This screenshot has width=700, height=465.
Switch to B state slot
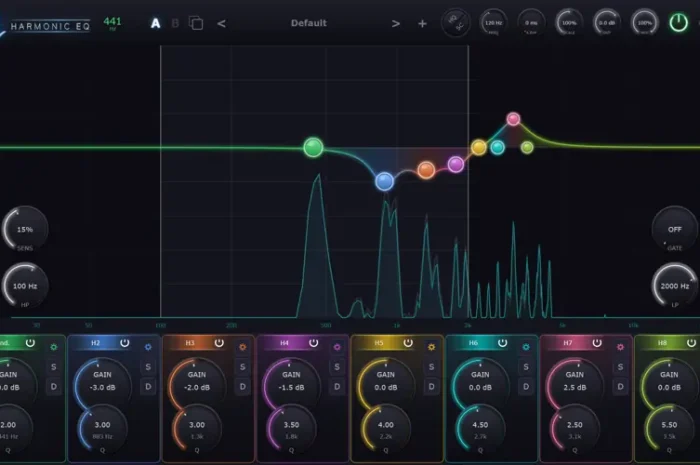click(x=175, y=23)
